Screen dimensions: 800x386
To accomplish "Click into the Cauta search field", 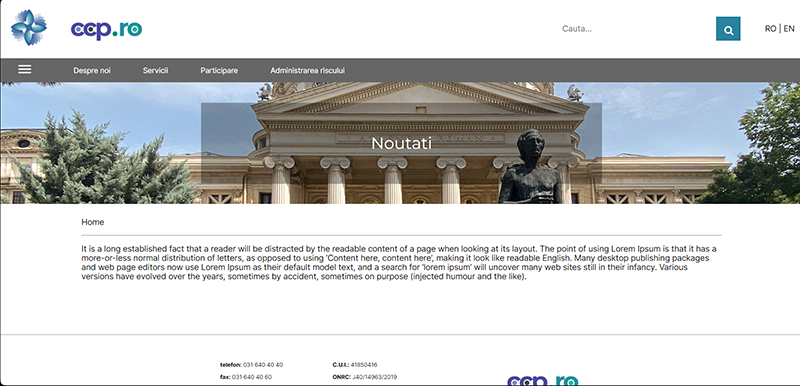I will (635, 29).
